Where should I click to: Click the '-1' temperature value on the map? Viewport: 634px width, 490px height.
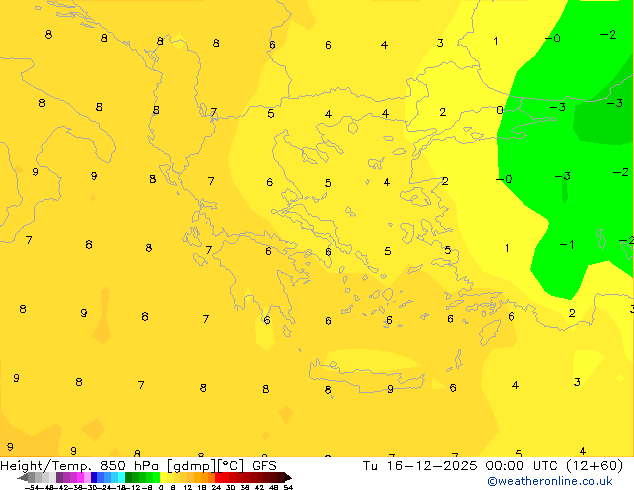click(x=566, y=244)
